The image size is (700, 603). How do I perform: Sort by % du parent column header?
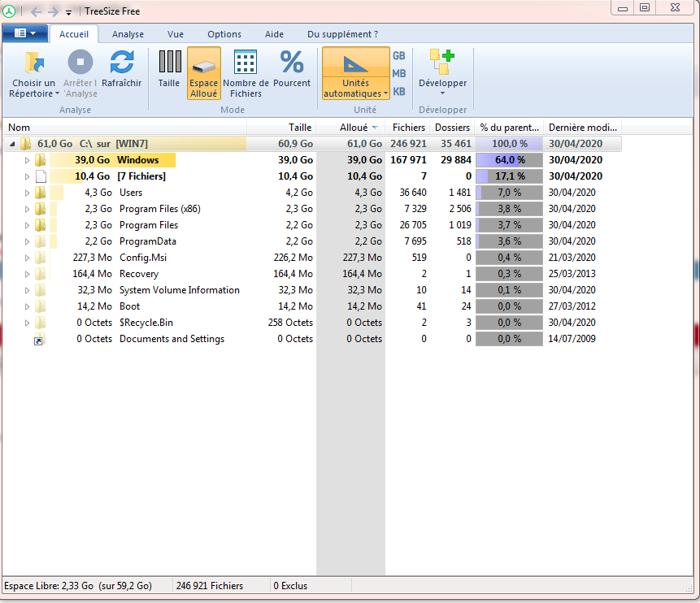point(510,128)
